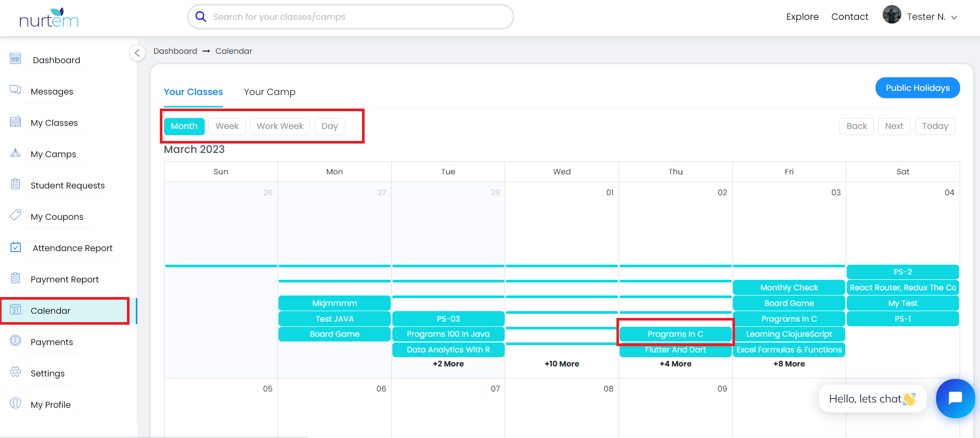This screenshot has height=438, width=980.
Task: Go to the Next month
Action: (x=894, y=126)
